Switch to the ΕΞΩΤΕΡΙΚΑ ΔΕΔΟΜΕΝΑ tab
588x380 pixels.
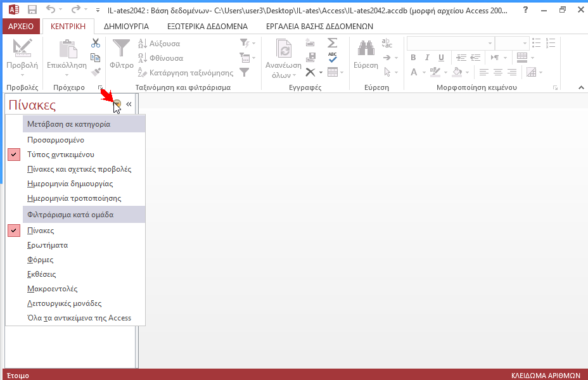pyautogui.click(x=207, y=26)
